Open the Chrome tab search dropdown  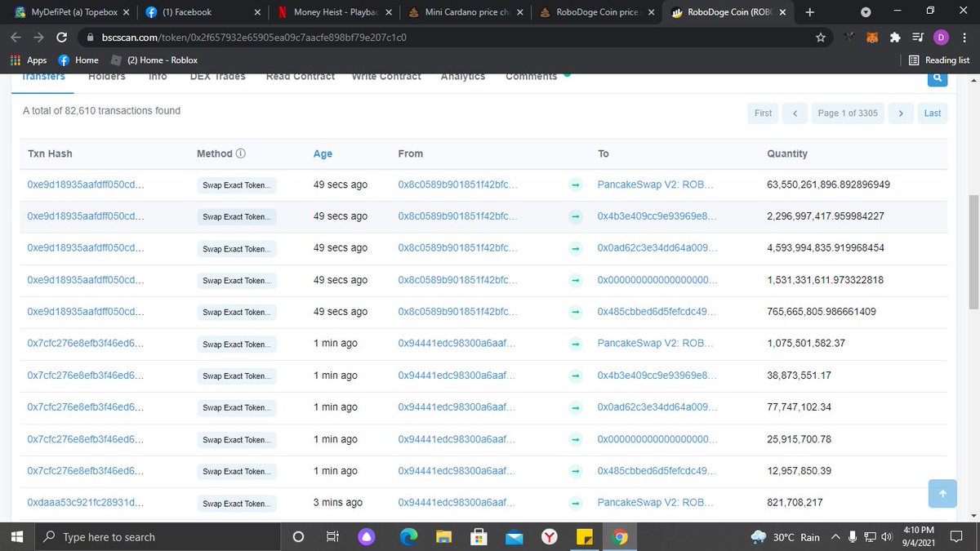click(x=866, y=12)
